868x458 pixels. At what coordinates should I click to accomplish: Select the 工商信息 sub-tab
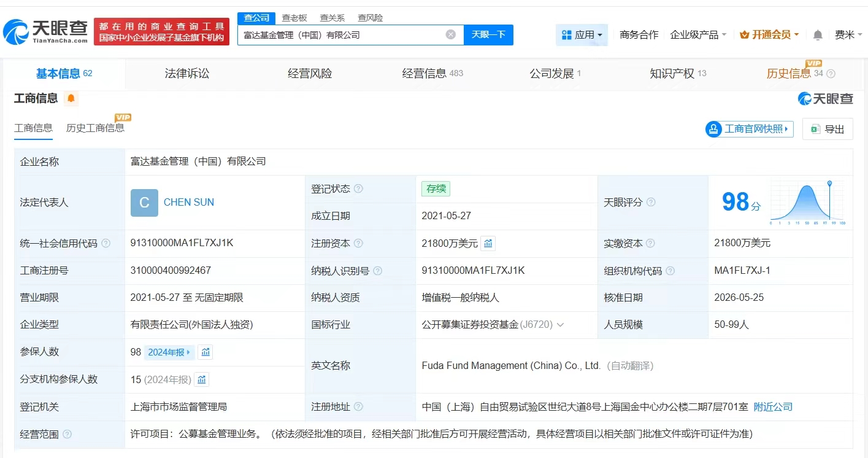point(33,128)
